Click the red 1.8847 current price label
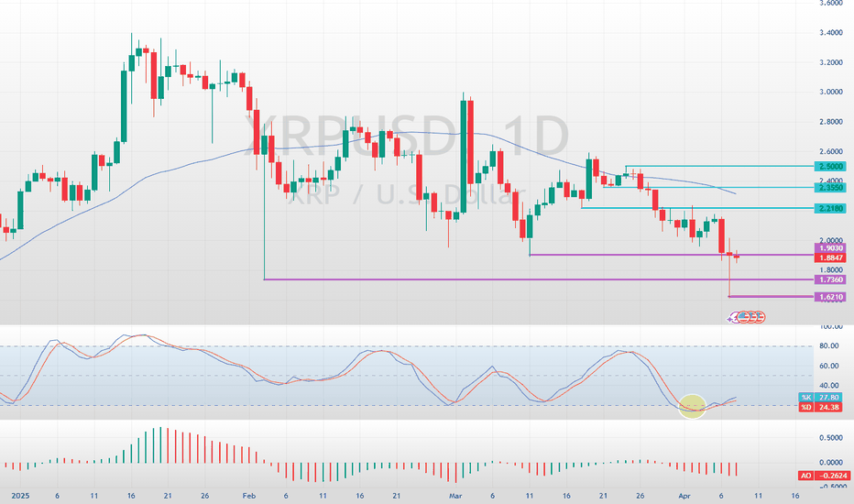The image size is (854, 504). [831, 257]
